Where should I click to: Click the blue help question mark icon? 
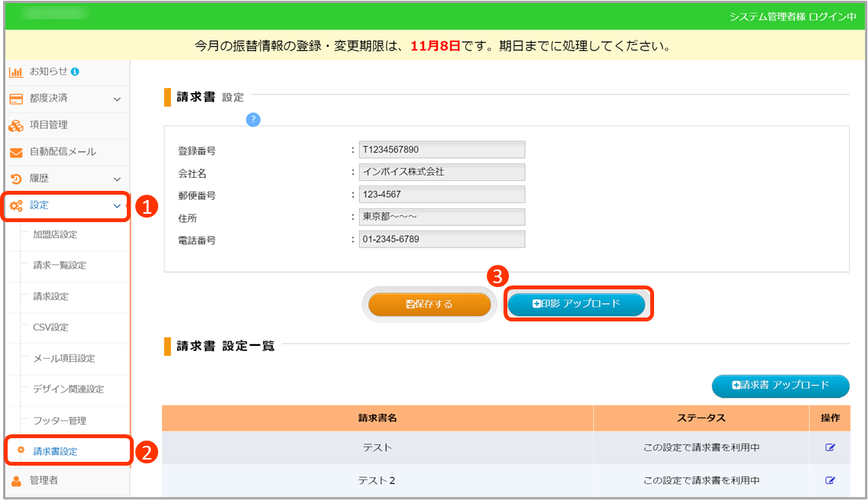[x=254, y=119]
